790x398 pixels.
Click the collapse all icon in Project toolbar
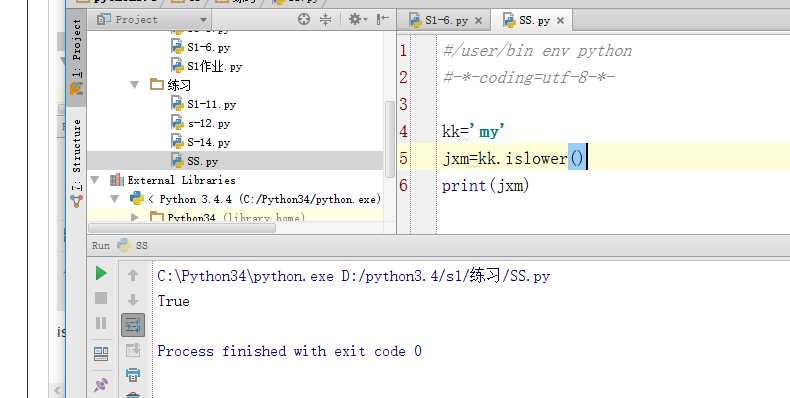pyautogui.click(x=326, y=20)
